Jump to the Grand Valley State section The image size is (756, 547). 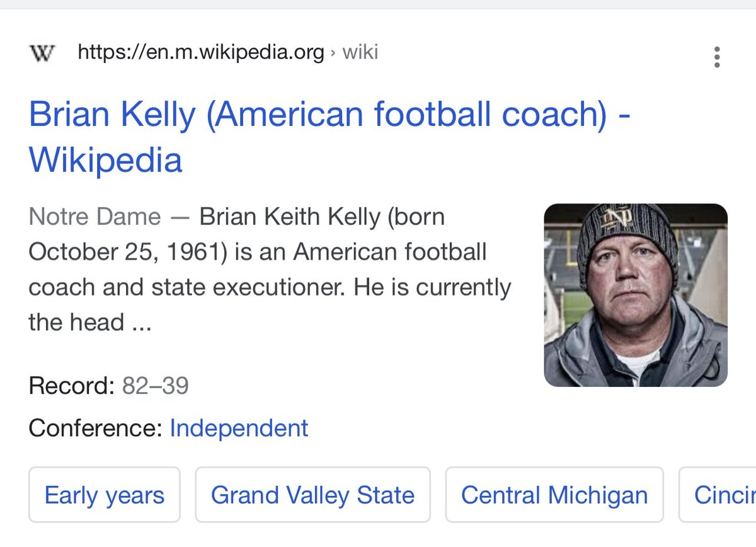312,495
